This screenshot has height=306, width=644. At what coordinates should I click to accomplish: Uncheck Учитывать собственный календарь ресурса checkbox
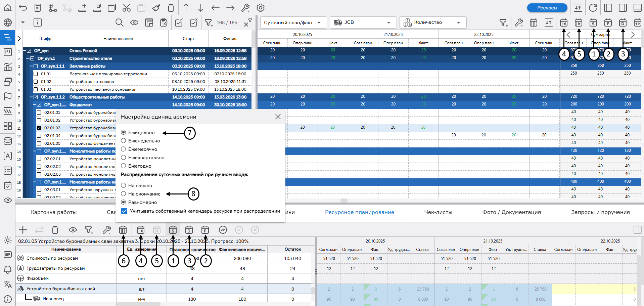(124, 211)
